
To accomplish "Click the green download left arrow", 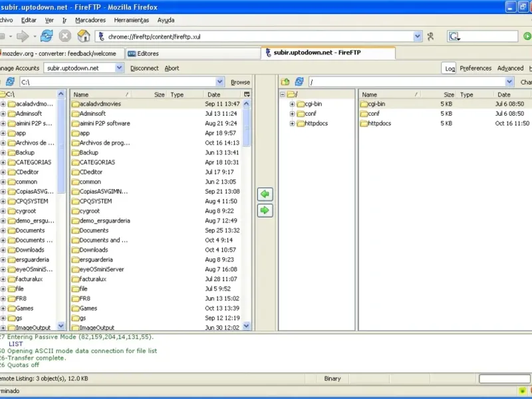I will click(265, 194).
